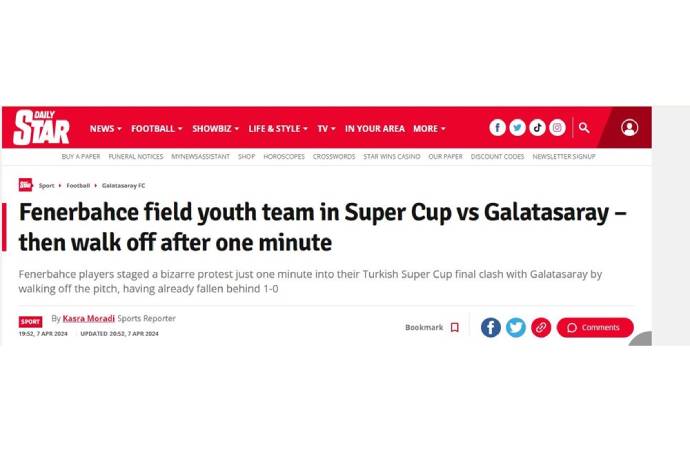Copy the article link with link icon
This screenshot has height=450, width=690.
pyautogui.click(x=541, y=327)
